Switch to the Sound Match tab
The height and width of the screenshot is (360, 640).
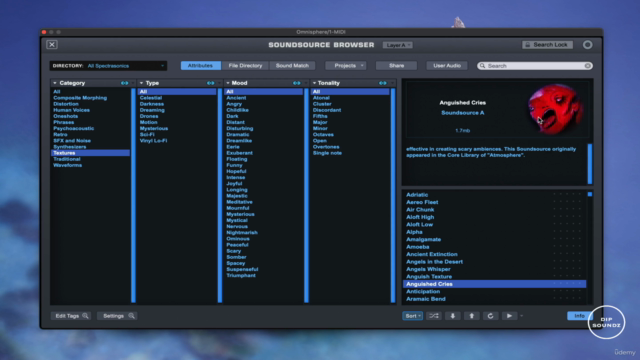pyautogui.click(x=292, y=65)
